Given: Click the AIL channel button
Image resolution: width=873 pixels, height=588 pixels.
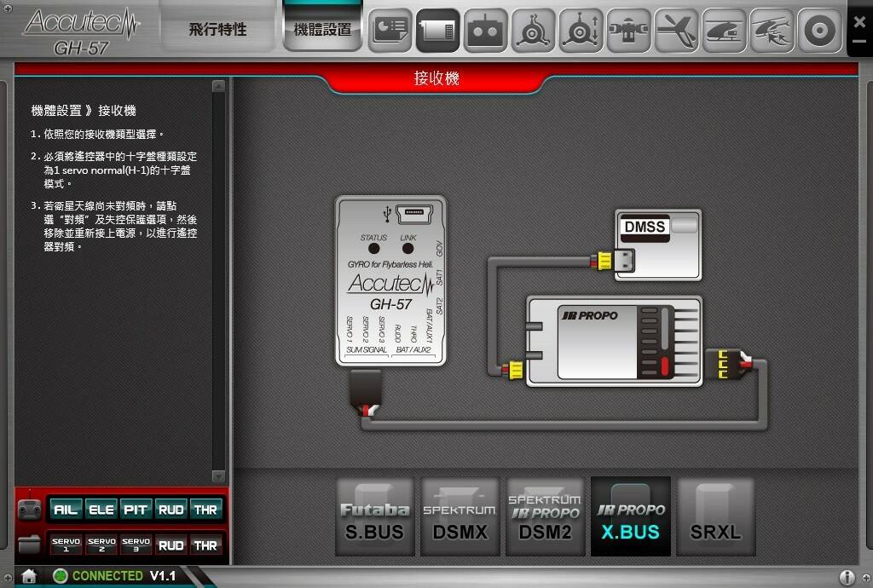Looking at the screenshot, I should coord(65,510).
